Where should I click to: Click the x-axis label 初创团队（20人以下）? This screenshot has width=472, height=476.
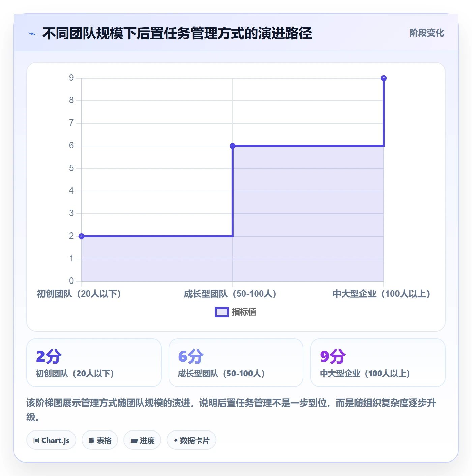click(79, 294)
